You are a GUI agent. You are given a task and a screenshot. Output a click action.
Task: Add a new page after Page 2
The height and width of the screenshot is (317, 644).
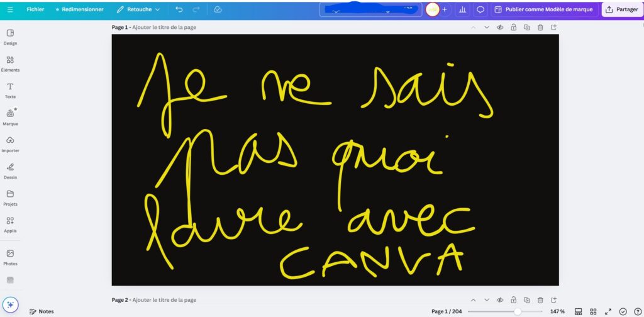(x=553, y=300)
